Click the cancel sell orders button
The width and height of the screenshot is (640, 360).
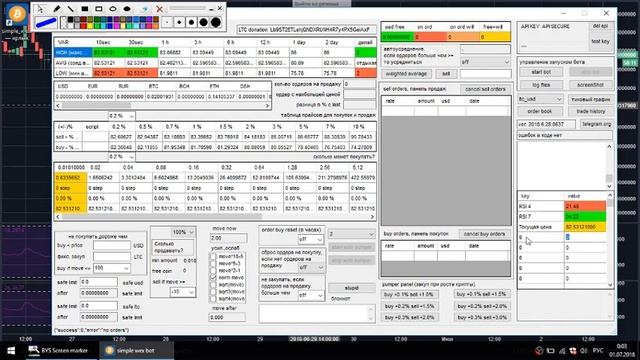[485, 89]
